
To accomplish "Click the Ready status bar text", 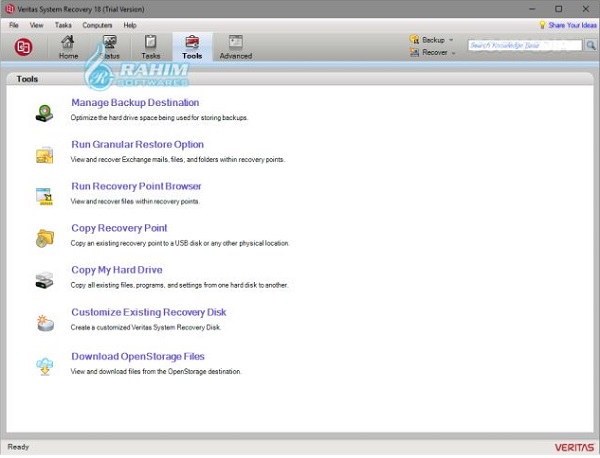I will click(18, 447).
